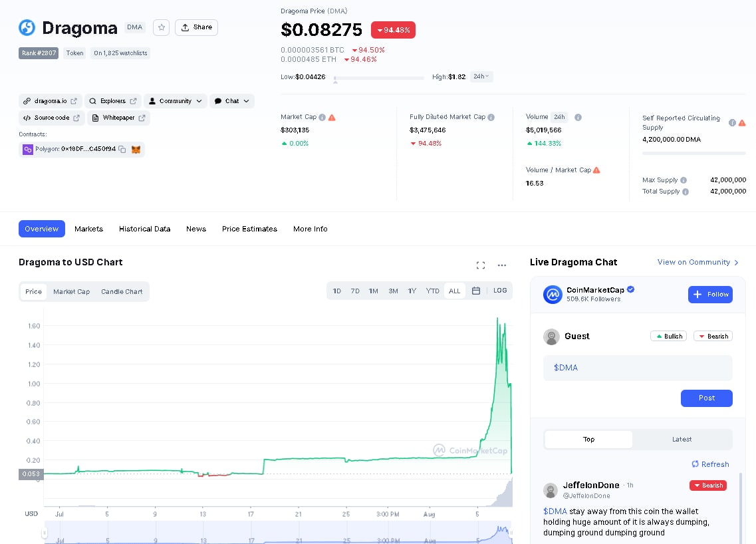This screenshot has width=756, height=544.
Task: Mark your post as Bearish
Action: 713,336
